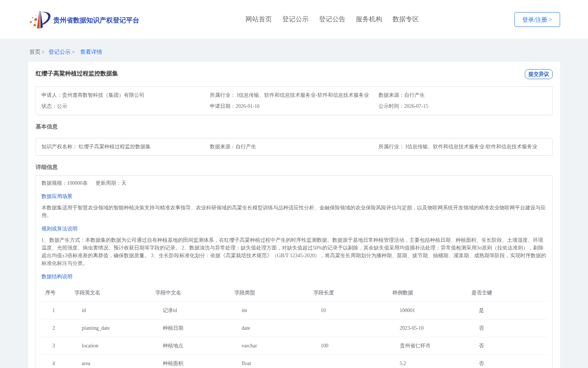Click the planting_date cell
This screenshot has height=368, width=588.
pyautogui.click(x=96, y=328)
